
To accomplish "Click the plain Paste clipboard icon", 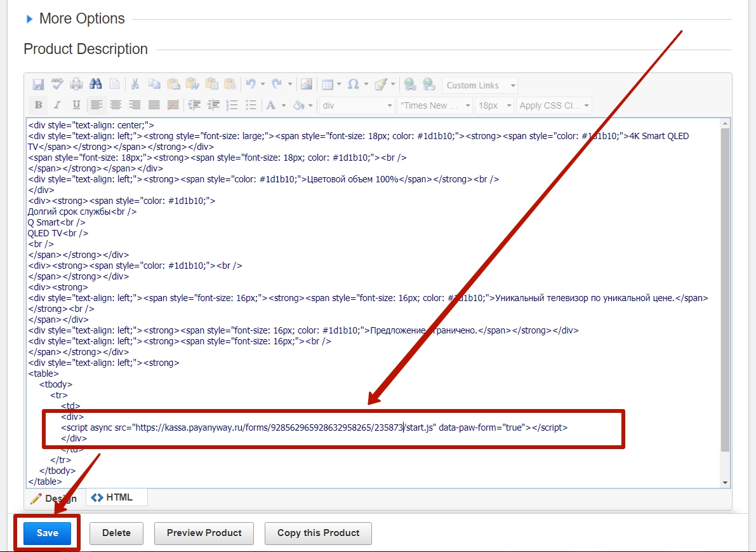I will pos(173,84).
